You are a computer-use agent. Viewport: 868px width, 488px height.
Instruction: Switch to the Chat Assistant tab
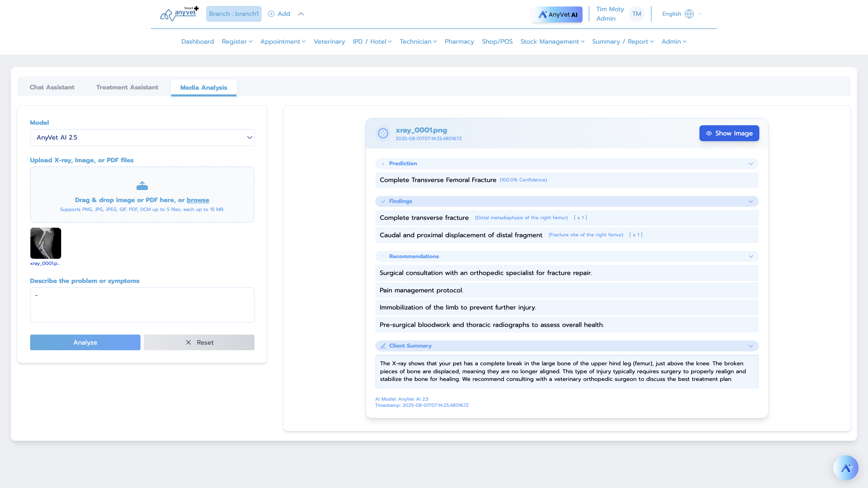click(52, 87)
